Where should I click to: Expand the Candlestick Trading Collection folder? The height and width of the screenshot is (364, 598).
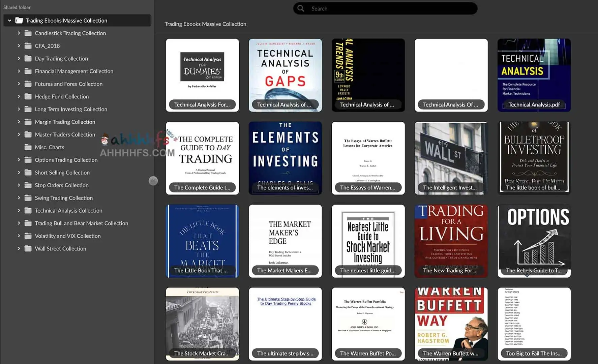point(19,33)
